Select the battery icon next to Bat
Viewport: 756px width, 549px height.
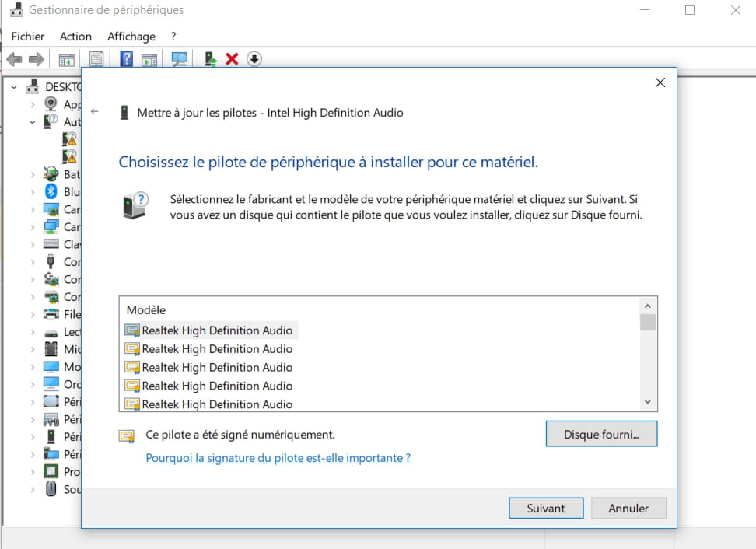pos(51,173)
